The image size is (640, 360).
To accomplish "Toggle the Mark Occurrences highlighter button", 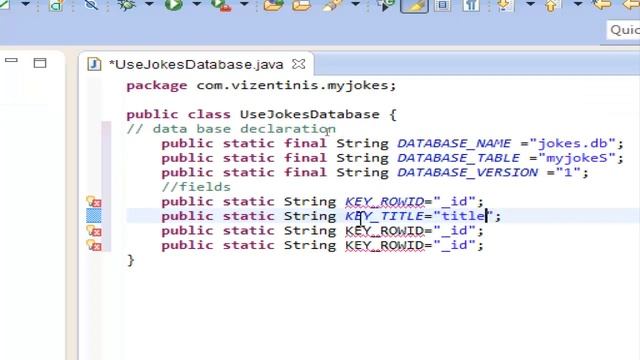I will (x=414, y=5).
